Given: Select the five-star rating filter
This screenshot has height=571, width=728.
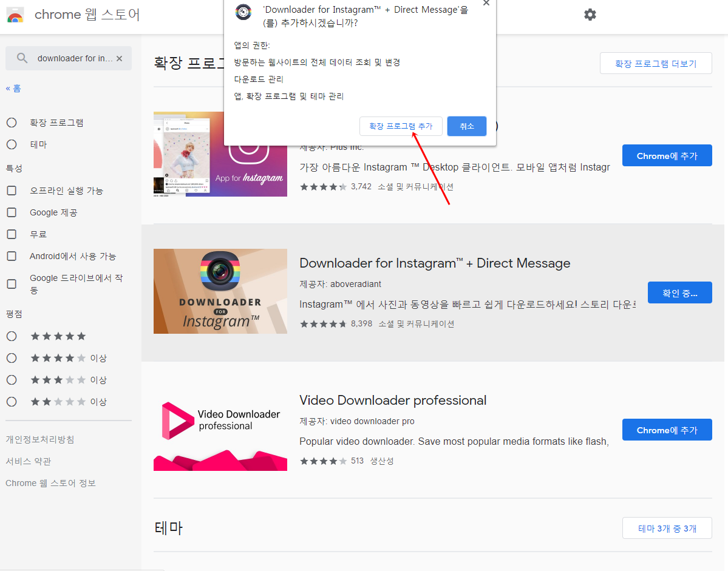Looking at the screenshot, I should tap(12, 336).
